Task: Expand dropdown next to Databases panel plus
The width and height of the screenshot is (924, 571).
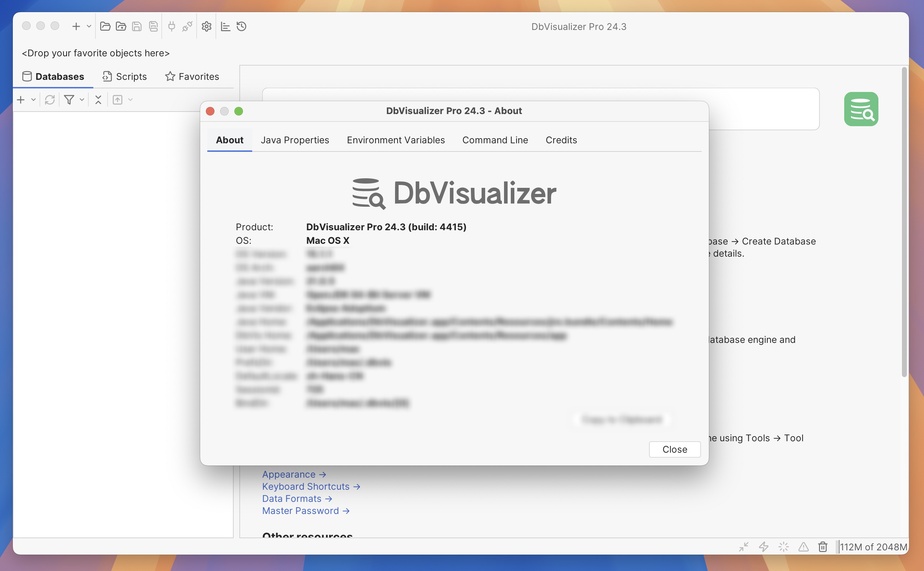Action: (33, 100)
